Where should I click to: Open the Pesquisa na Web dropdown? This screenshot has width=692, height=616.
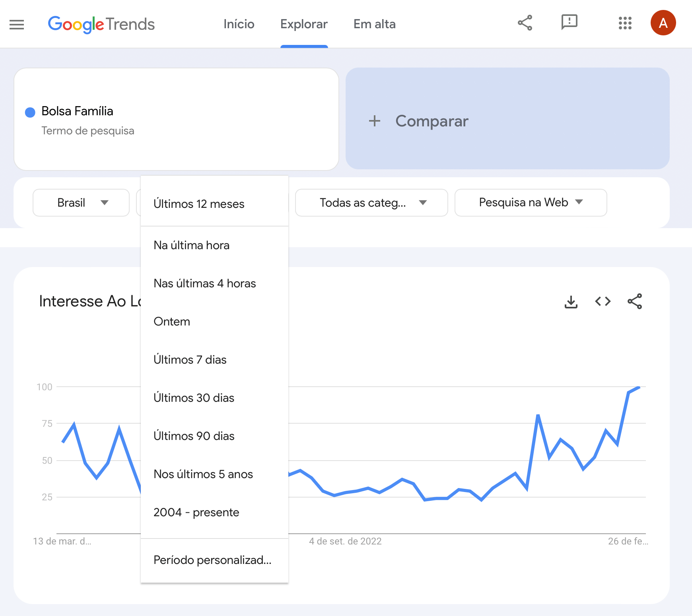(x=531, y=203)
